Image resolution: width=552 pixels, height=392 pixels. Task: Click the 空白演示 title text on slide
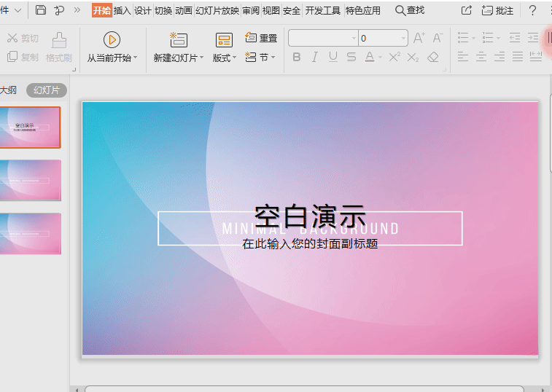coord(310,216)
